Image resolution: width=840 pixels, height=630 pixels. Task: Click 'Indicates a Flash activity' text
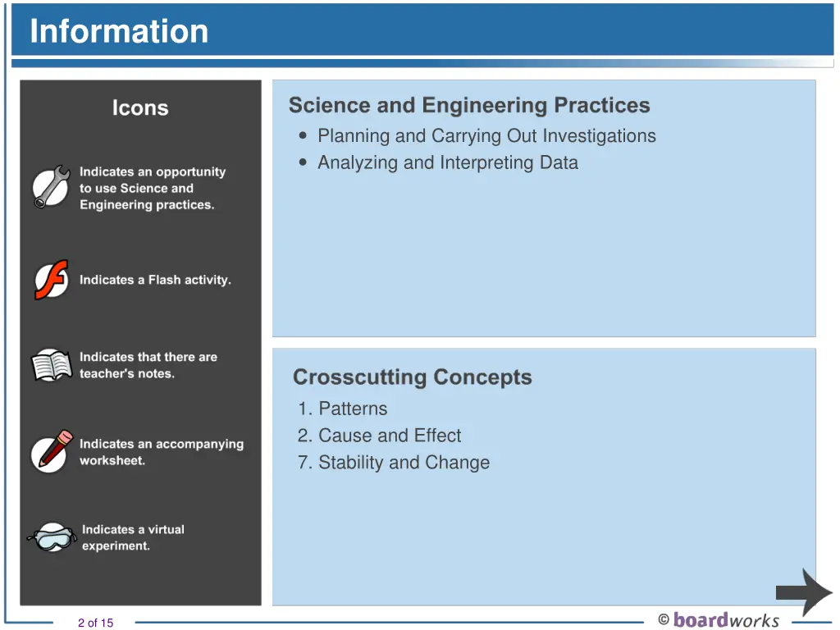point(155,280)
